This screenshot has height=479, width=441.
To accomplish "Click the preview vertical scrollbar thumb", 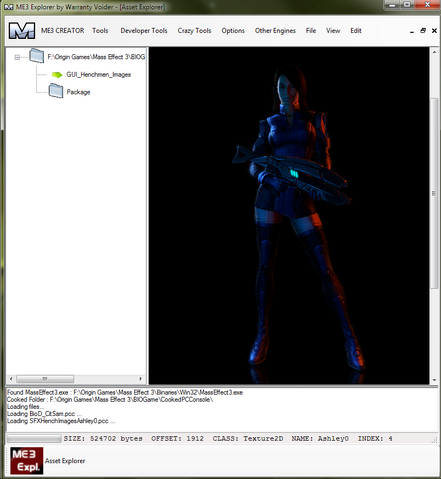I will (434, 193).
